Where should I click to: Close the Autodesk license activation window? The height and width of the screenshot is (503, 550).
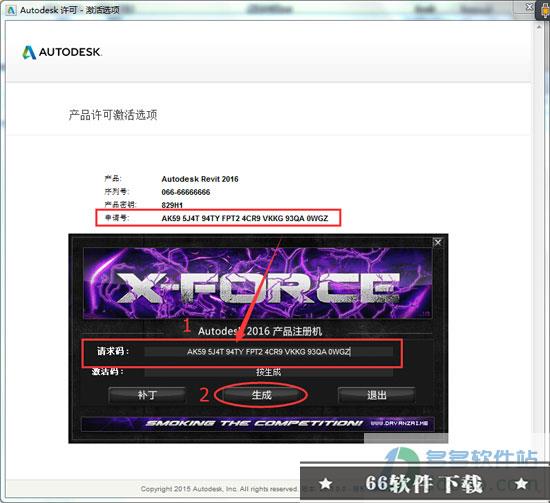click(x=529, y=7)
